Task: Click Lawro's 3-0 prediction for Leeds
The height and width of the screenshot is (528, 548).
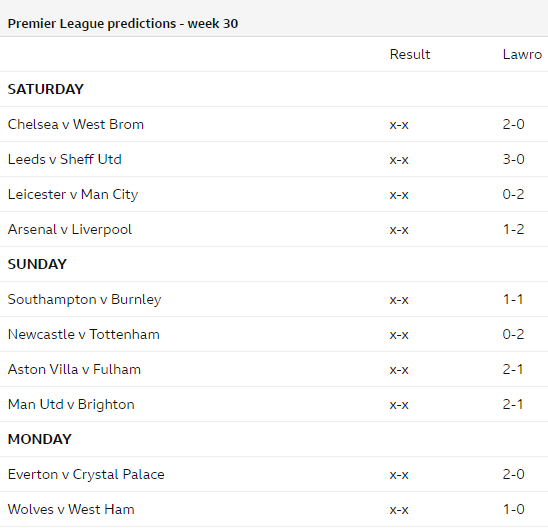Action: [513, 159]
